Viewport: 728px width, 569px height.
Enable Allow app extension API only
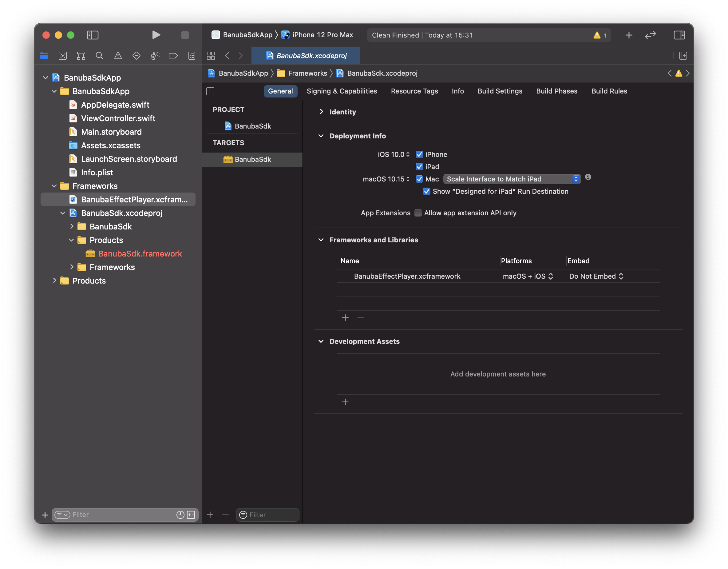[418, 213]
